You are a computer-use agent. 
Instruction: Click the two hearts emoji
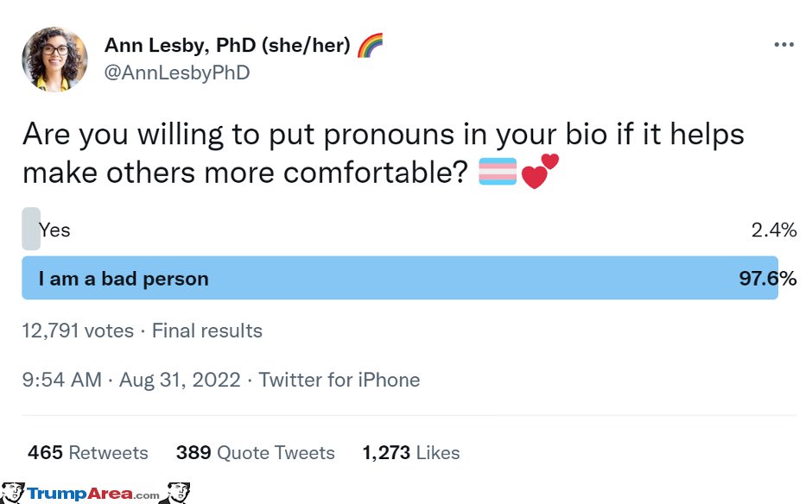[x=540, y=171]
